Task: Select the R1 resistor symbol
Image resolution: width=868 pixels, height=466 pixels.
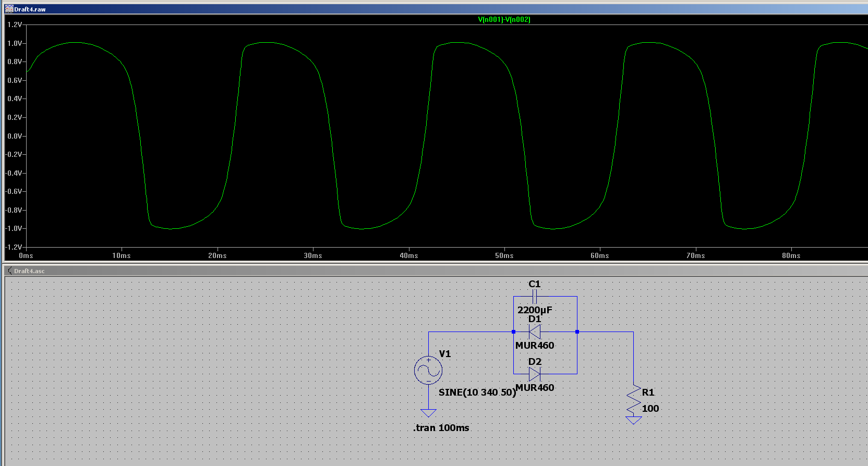Action: pyautogui.click(x=633, y=400)
